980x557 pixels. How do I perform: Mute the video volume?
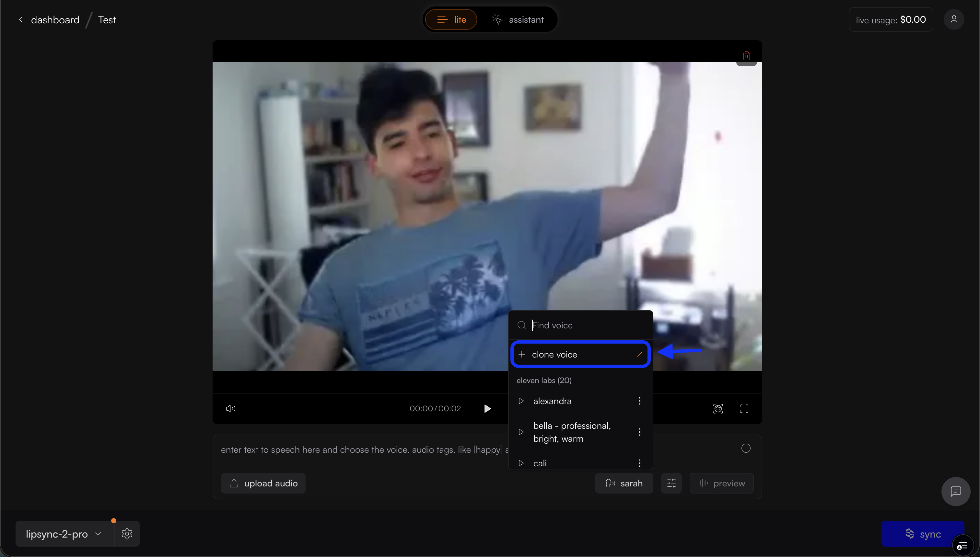(x=231, y=409)
